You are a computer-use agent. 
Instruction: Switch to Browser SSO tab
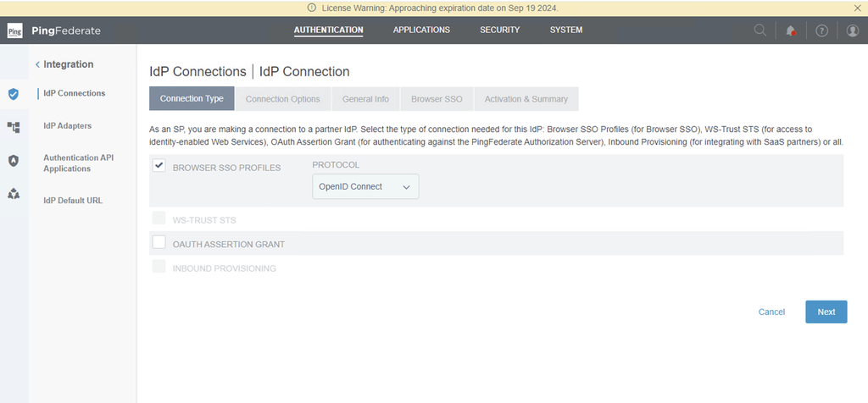pos(437,99)
